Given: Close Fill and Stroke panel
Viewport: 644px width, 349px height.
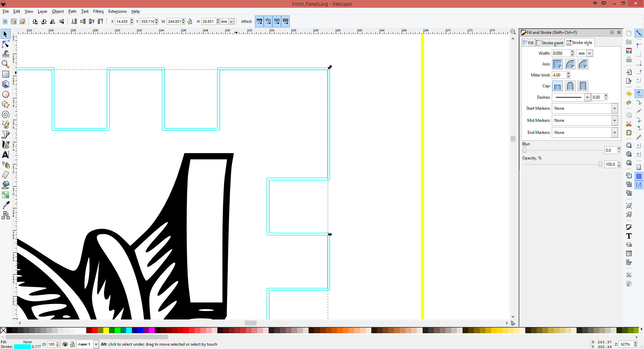Looking at the screenshot, I should (x=619, y=33).
